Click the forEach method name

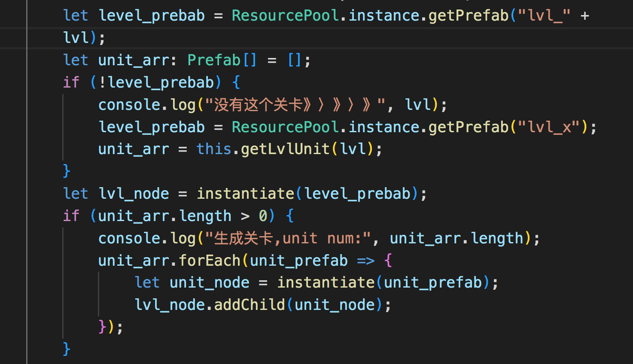[x=210, y=261]
